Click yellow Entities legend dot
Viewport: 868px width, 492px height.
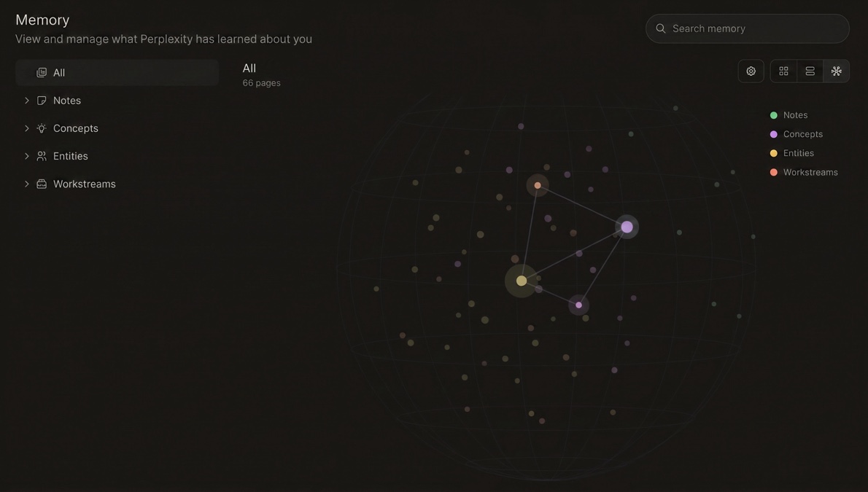[x=774, y=153]
